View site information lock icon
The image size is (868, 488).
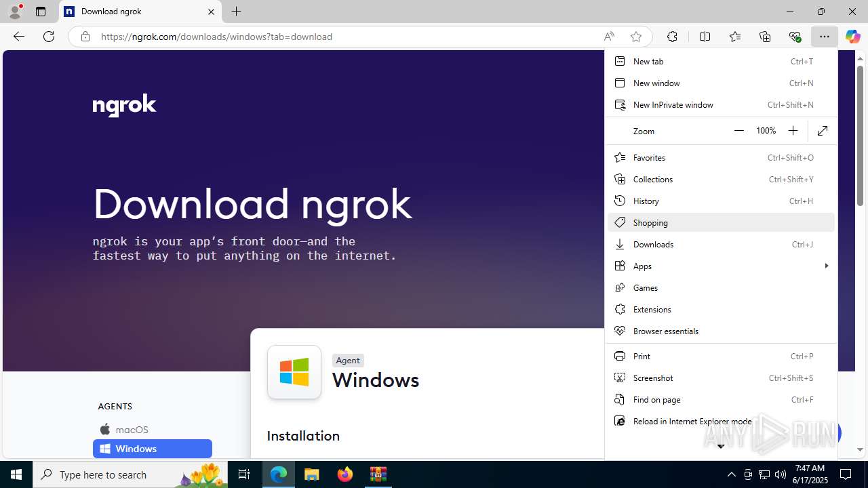click(x=85, y=37)
